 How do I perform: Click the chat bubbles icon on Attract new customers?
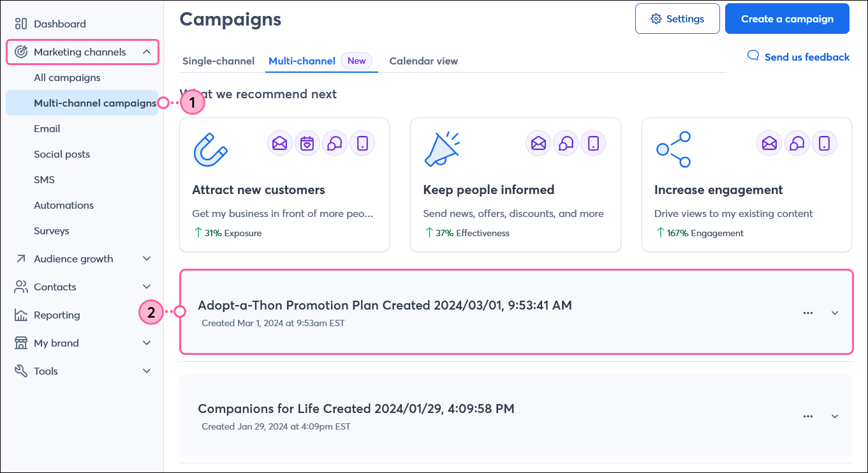pos(335,143)
